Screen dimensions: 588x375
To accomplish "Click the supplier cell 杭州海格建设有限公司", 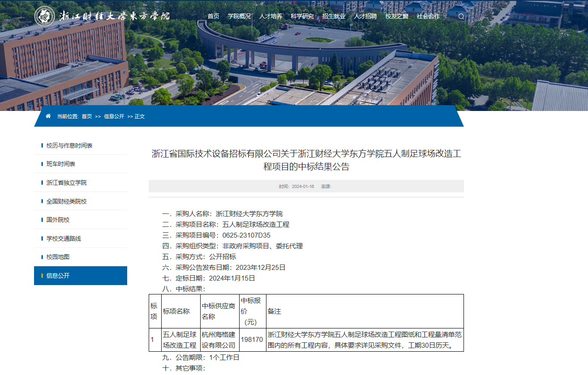I will click(x=220, y=340).
